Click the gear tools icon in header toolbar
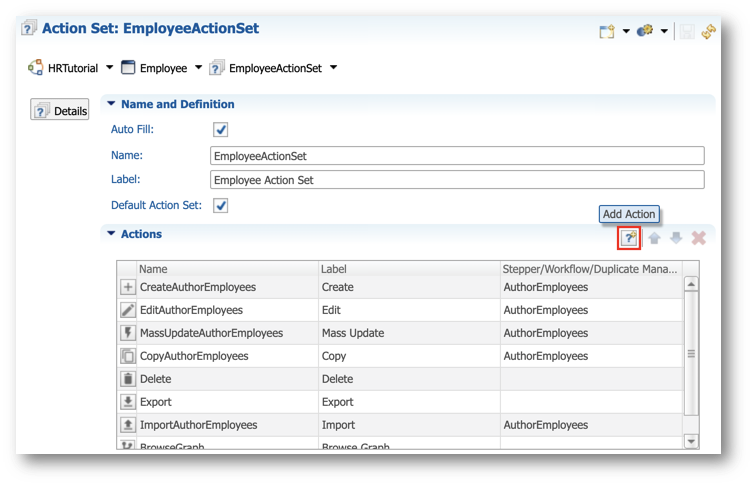This screenshot has width=752, height=485. pyautogui.click(x=645, y=31)
